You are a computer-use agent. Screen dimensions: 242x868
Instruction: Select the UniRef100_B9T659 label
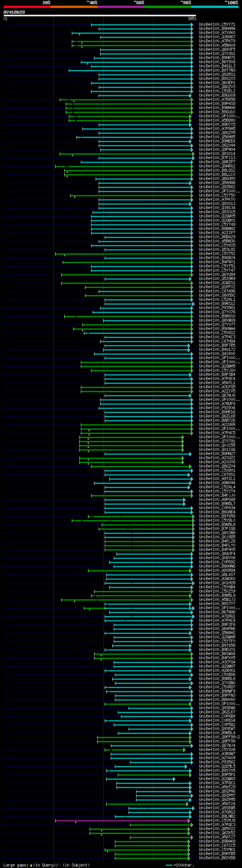(217, 516)
